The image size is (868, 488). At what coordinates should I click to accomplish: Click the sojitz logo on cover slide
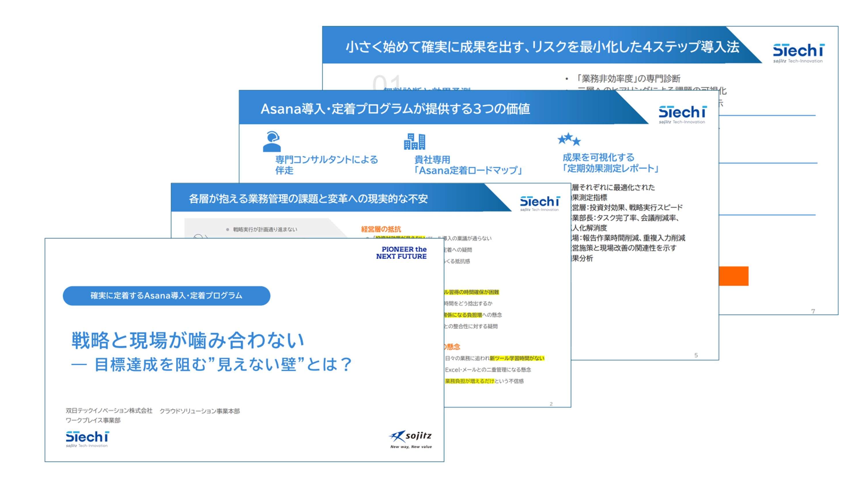pyautogui.click(x=411, y=438)
